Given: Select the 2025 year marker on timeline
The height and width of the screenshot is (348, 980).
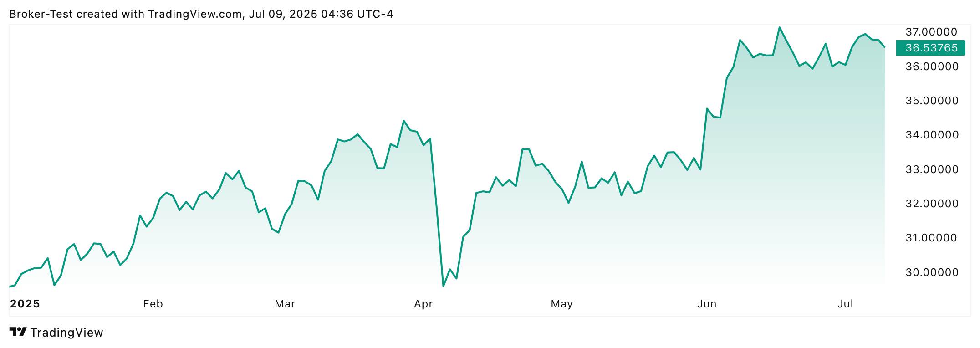Looking at the screenshot, I should click(x=25, y=304).
